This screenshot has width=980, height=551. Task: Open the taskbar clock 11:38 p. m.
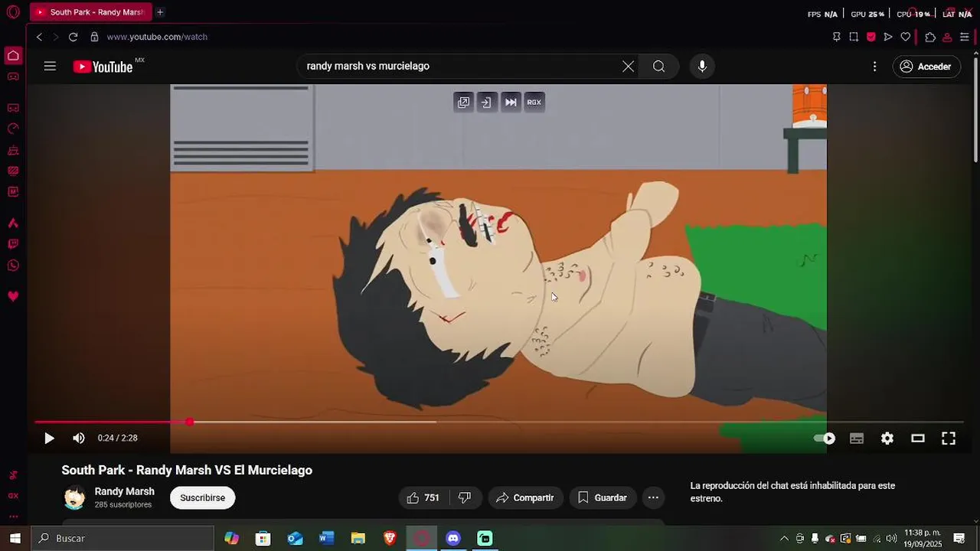[x=923, y=539]
